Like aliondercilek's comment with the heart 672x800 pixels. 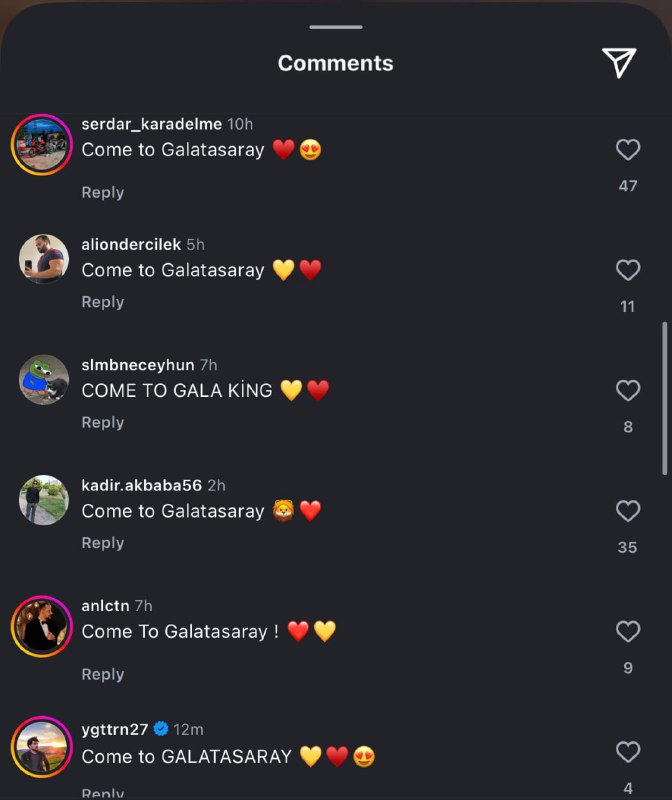pyautogui.click(x=627, y=270)
